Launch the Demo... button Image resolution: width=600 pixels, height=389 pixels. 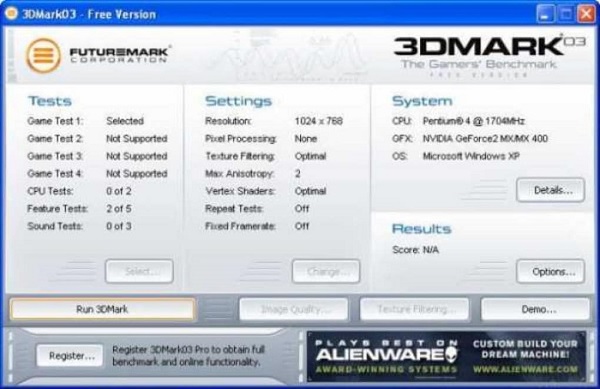[x=535, y=309]
